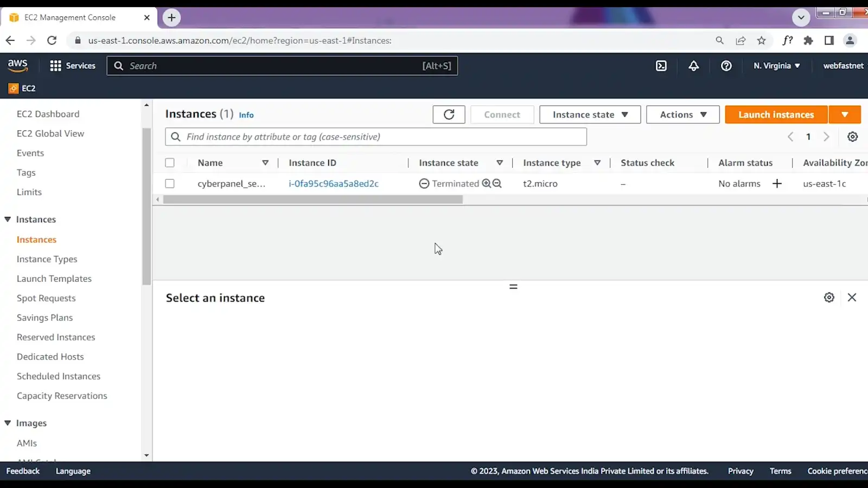Focus the Find instance filter field
Image resolution: width=868 pixels, height=488 pixels.
tap(376, 137)
